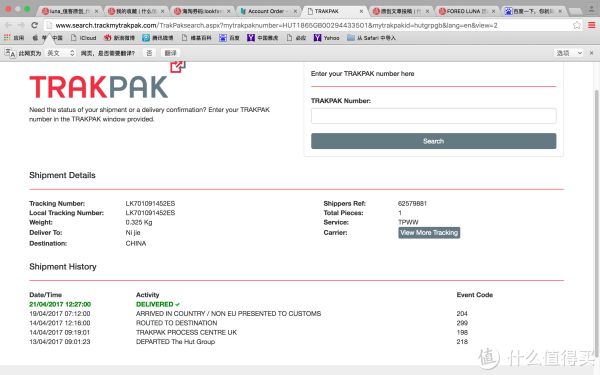The height and width of the screenshot is (375, 600).
Task: Close the TRAKPAK tab
Action: coord(361,11)
